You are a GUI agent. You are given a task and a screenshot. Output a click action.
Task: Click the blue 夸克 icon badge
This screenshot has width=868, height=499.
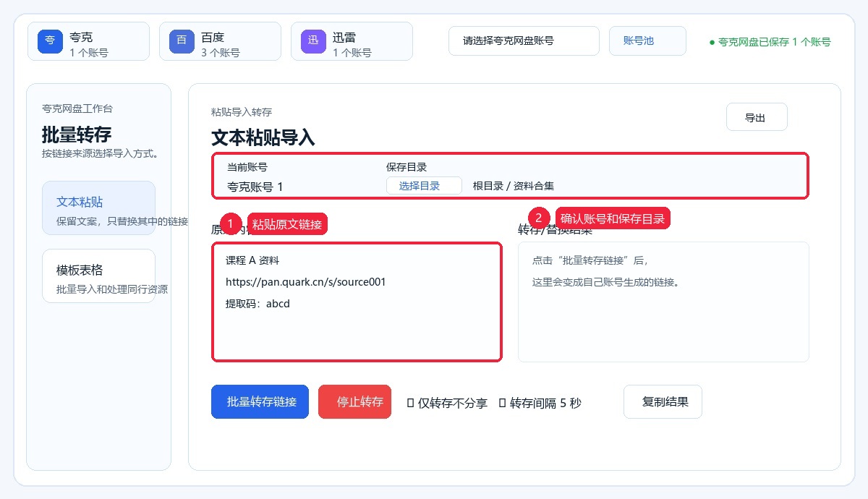coord(50,40)
